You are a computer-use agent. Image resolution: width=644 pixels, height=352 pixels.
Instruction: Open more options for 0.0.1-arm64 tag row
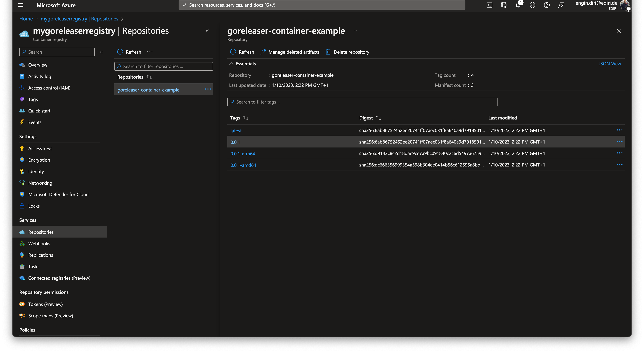(619, 153)
